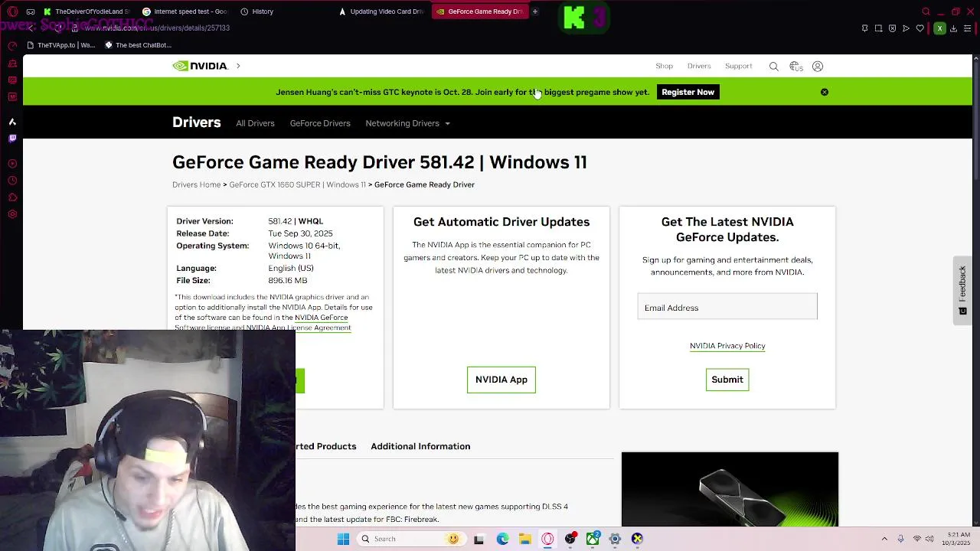Open the browser downloads icon
The height and width of the screenshot is (551, 980).
pyautogui.click(x=953, y=28)
